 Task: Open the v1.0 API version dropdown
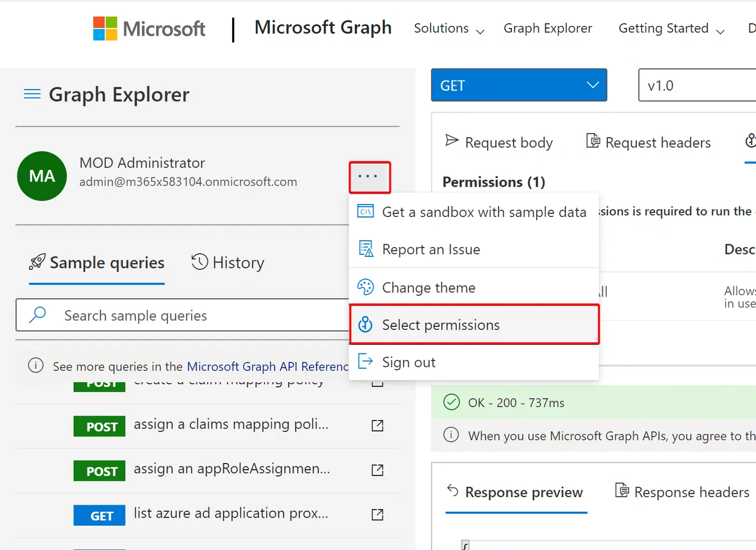[697, 85]
